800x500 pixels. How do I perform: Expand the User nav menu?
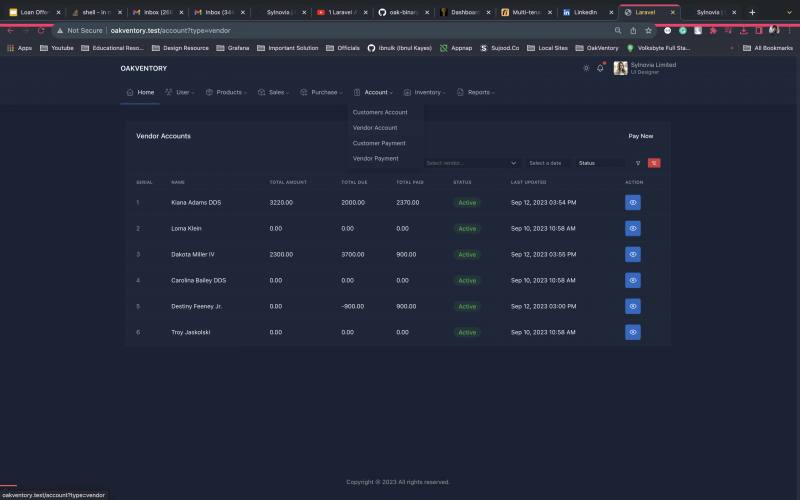(180, 92)
